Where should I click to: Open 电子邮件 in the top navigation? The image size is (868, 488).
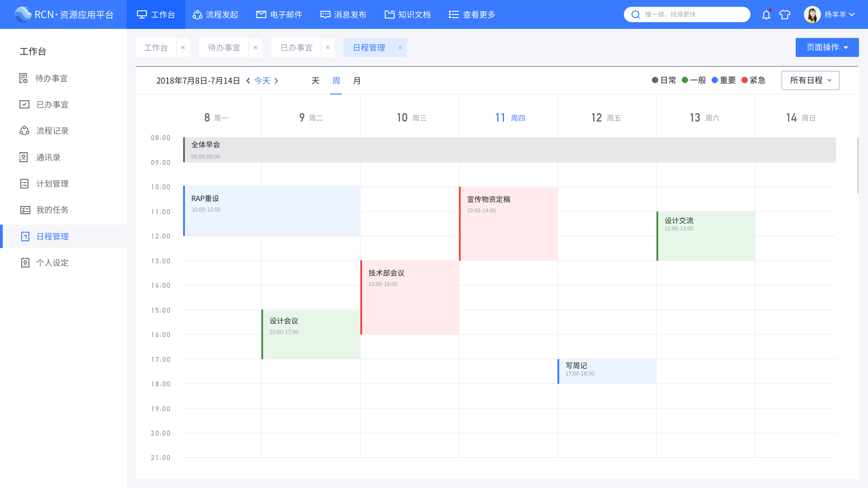point(279,15)
